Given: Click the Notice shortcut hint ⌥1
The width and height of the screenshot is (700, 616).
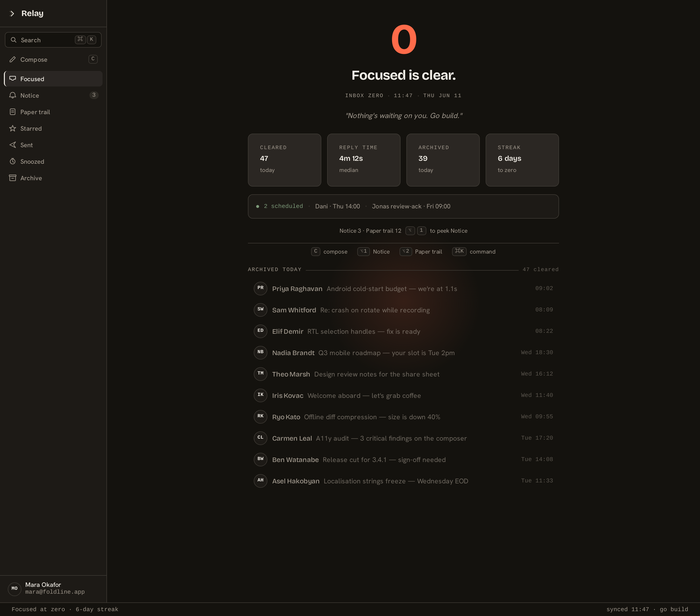Looking at the screenshot, I should tap(373, 252).
